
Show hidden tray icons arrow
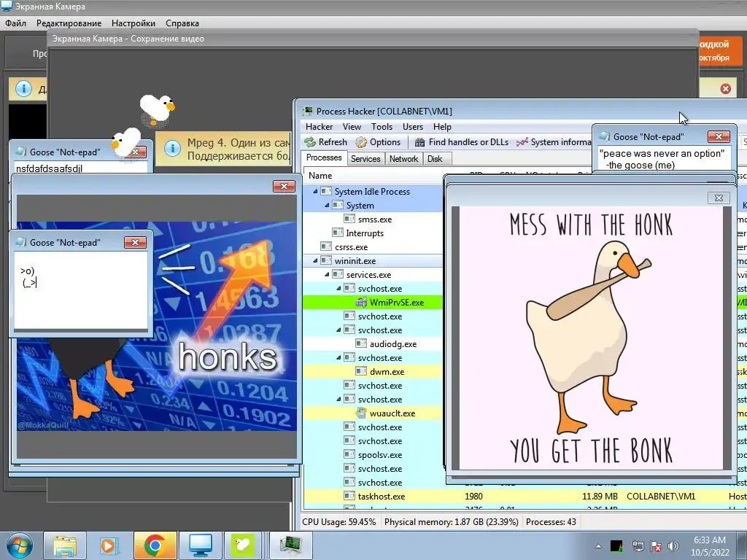point(598,546)
